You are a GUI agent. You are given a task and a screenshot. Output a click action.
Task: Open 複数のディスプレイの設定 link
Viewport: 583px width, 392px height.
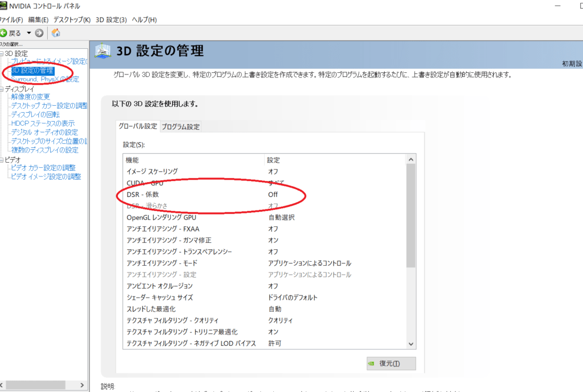coord(44,150)
